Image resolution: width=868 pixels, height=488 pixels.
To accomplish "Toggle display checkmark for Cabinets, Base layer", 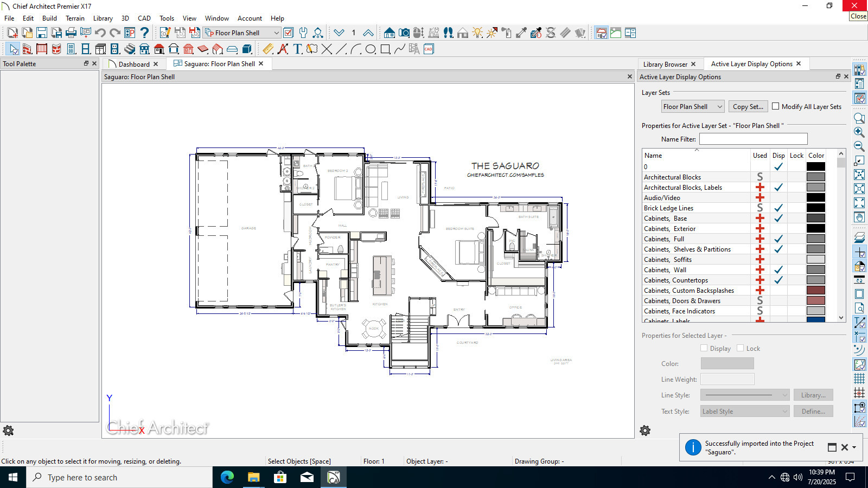I will [778, 219].
